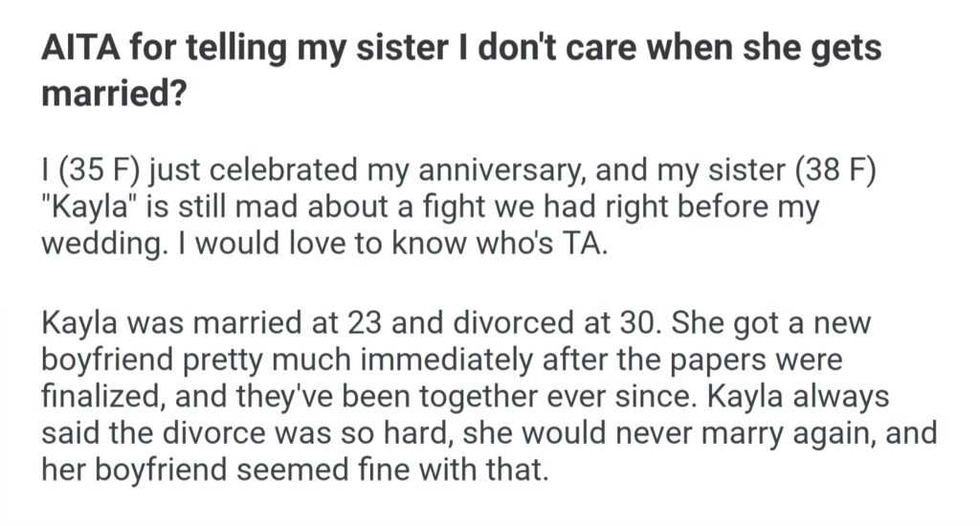Click the quoted name "Kayla"
This screenshot has height=526, width=980.
(x=83, y=210)
